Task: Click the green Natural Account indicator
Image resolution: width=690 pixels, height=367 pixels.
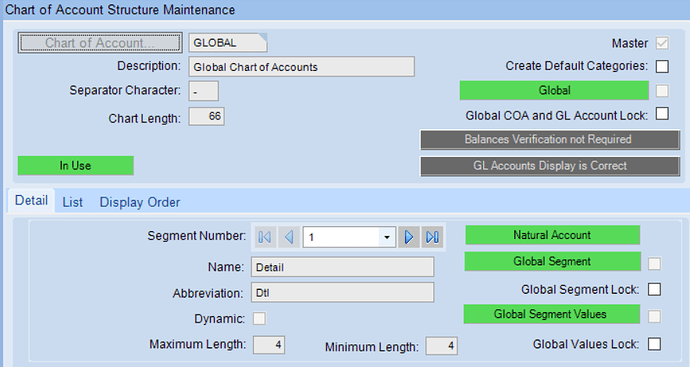Action: [553, 235]
